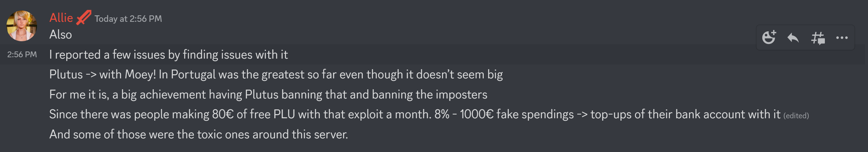Reply to Allie's message
The height and width of the screenshot is (152, 868).
click(793, 37)
